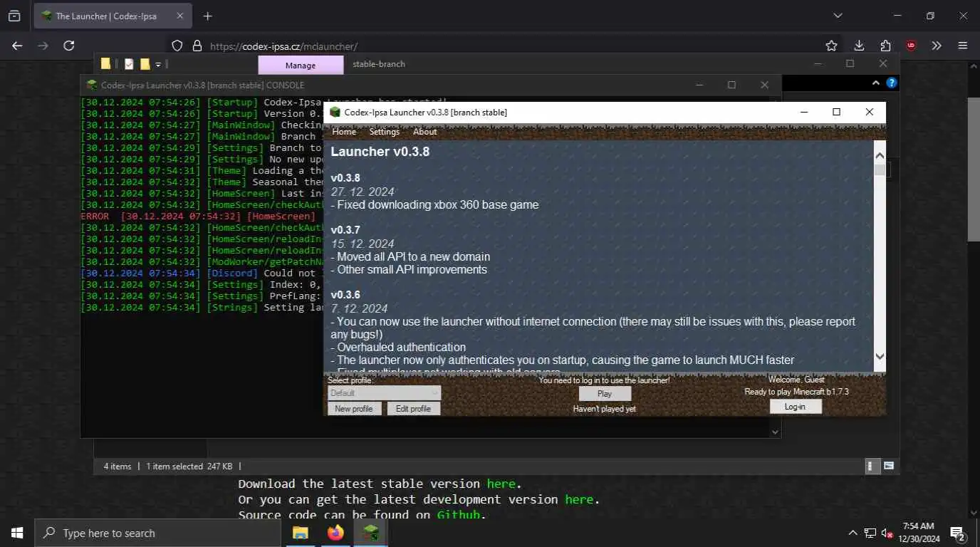Click the Edit profile button

click(413, 409)
